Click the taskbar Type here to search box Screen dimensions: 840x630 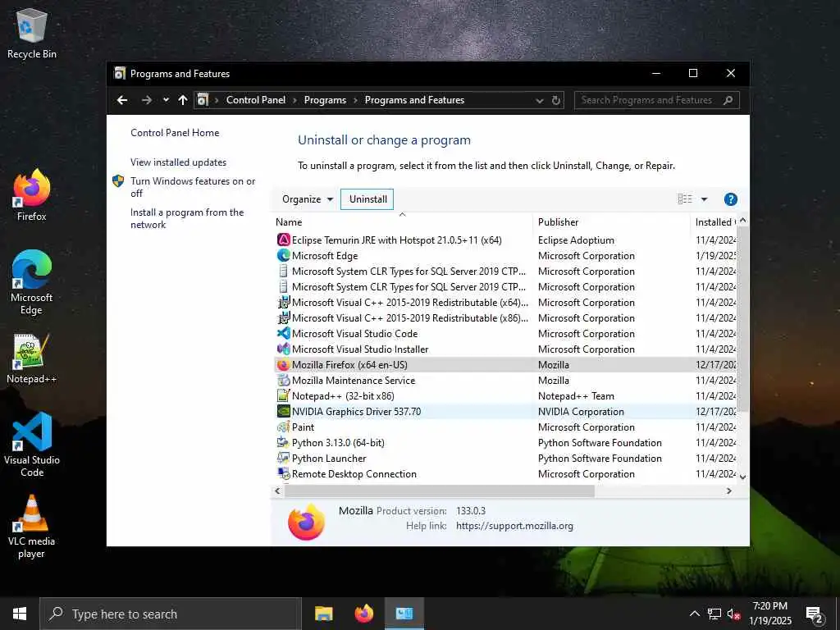[x=171, y=614]
